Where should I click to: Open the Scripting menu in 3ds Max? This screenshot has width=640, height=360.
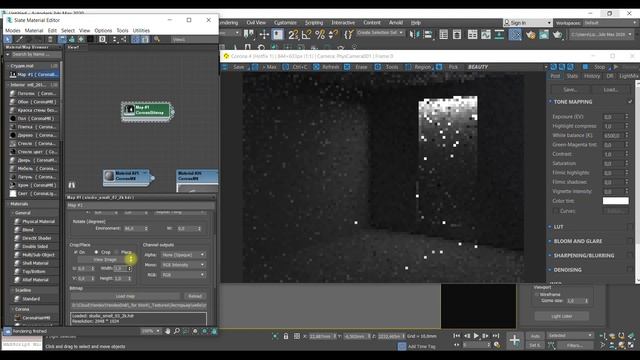click(314, 23)
